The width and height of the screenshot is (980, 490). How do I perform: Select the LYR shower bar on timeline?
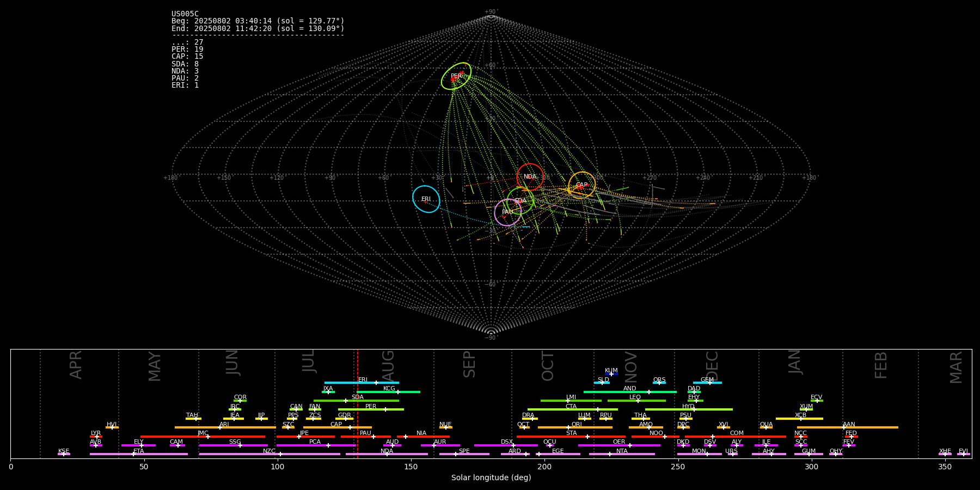96,436
